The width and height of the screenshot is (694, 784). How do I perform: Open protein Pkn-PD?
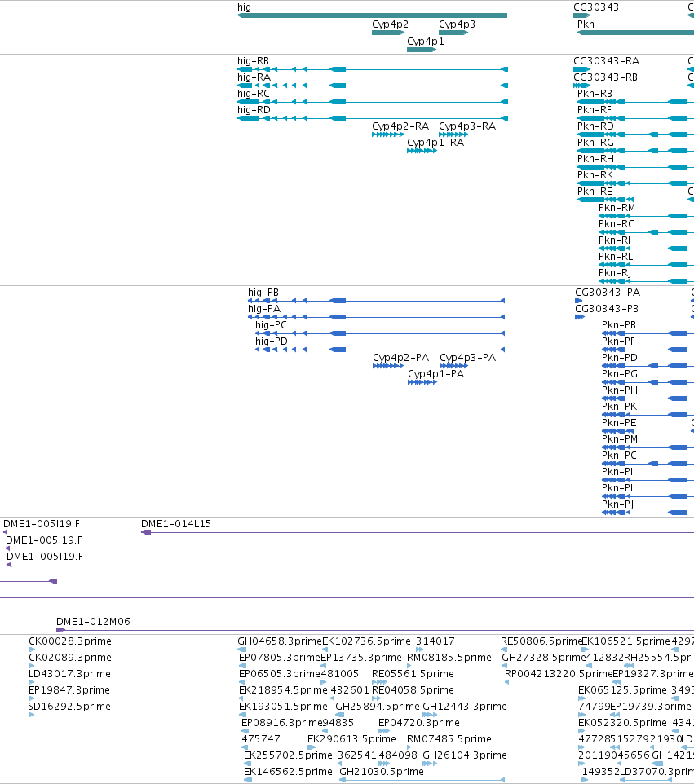tap(620, 358)
